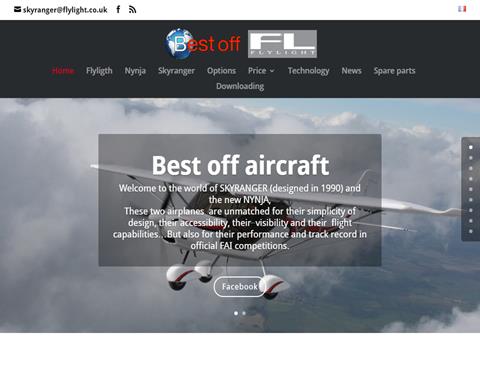Image resolution: width=480 pixels, height=384 pixels.
Task: Jump to eighth section side-nav dot
Action: tap(471, 221)
